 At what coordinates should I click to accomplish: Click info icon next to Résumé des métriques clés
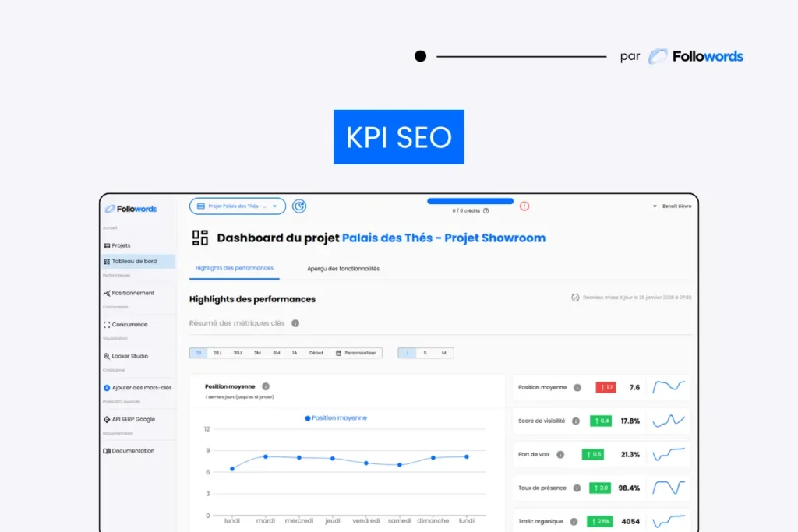[x=295, y=323]
